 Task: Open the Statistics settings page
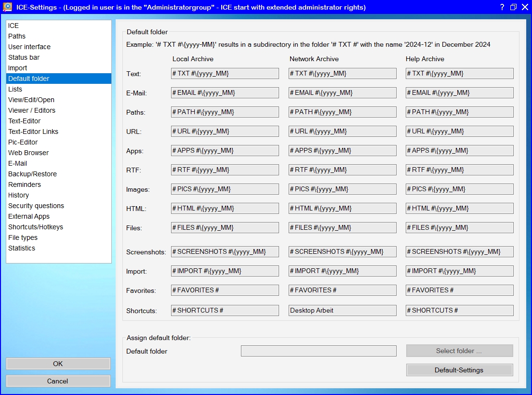click(22, 248)
